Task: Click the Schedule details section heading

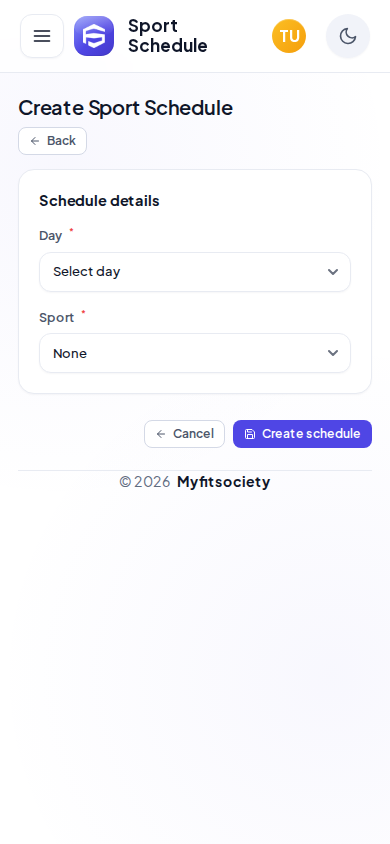Action: click(100, 201)
